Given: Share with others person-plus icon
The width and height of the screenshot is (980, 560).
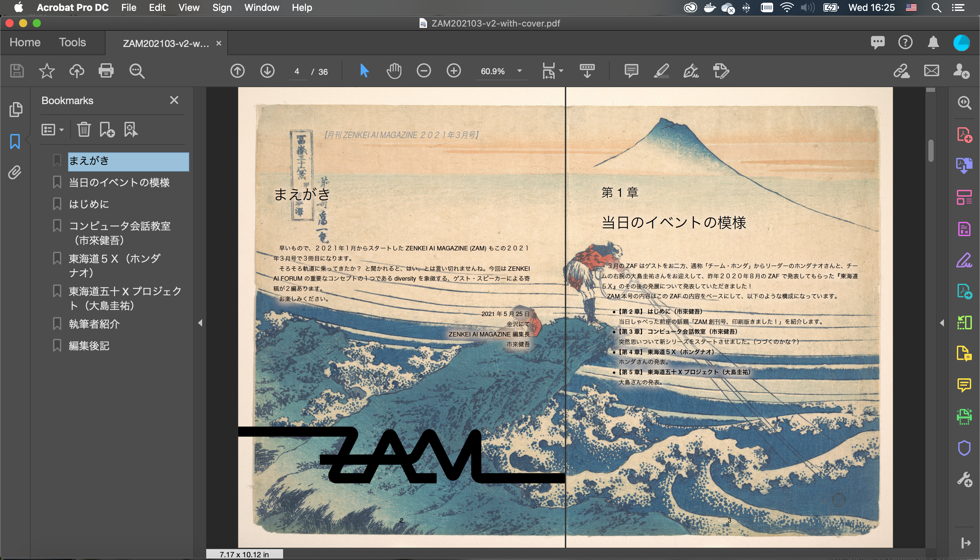Looking at the screenshot, I should click(x=961, y=71).
